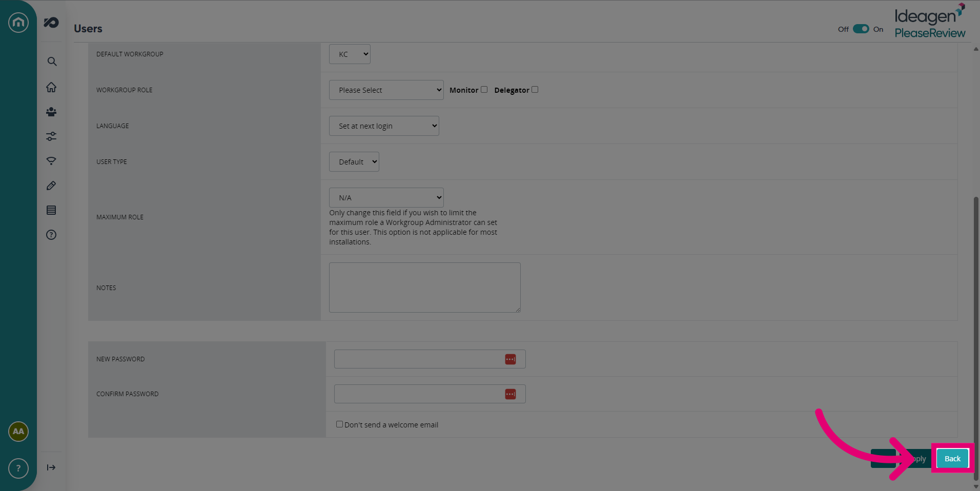
Task: Open the list records icon
Action: tap(51, 210)
